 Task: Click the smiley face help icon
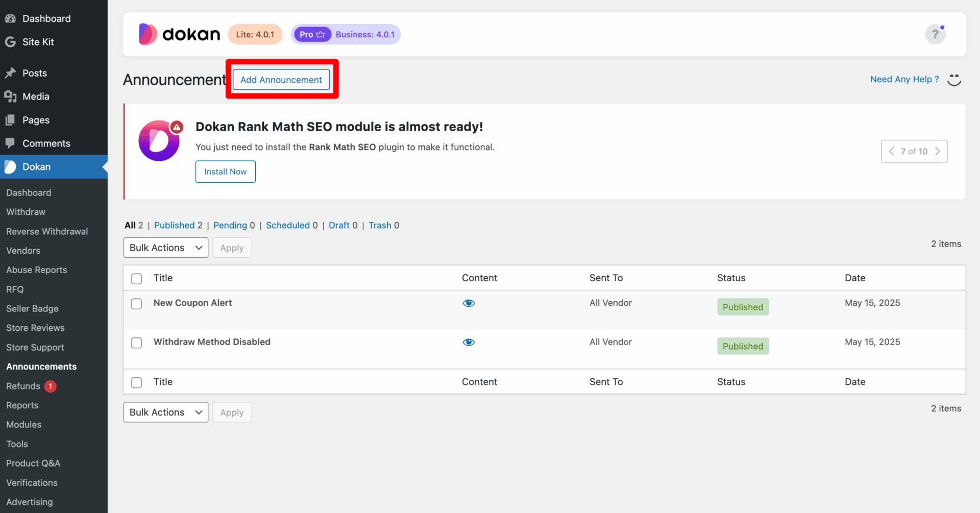(954, 80)
